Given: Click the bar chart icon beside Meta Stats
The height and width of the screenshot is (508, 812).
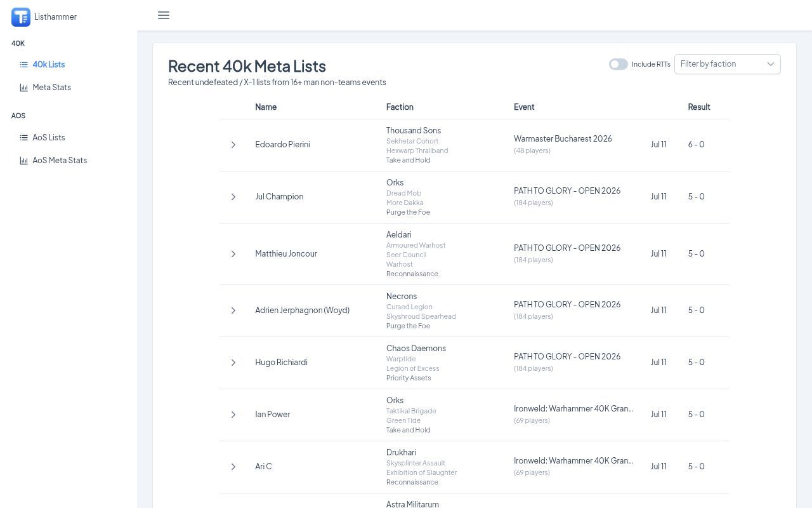Looking at the screenshot, I should point(23,87).
